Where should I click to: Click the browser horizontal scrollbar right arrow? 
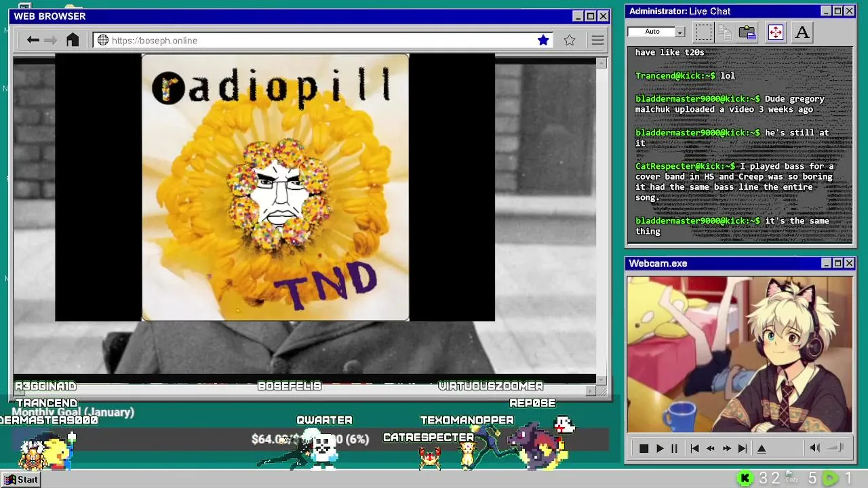pos(591,390)
